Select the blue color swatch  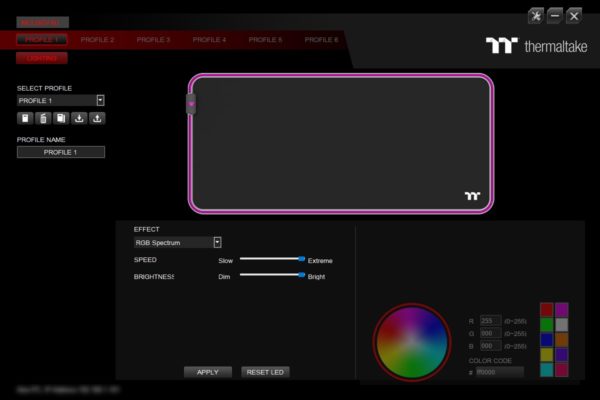(x=546, y=340)
